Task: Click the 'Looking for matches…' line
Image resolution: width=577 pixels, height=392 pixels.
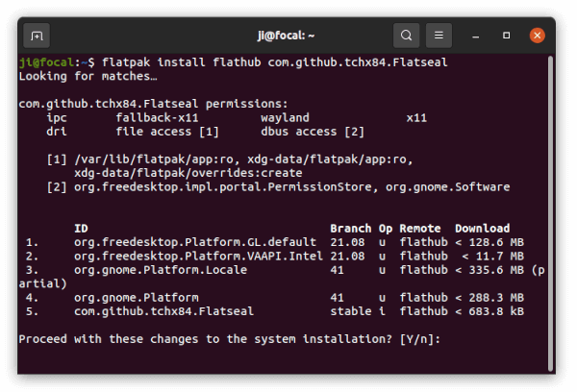Action: (x=88, y=77)
